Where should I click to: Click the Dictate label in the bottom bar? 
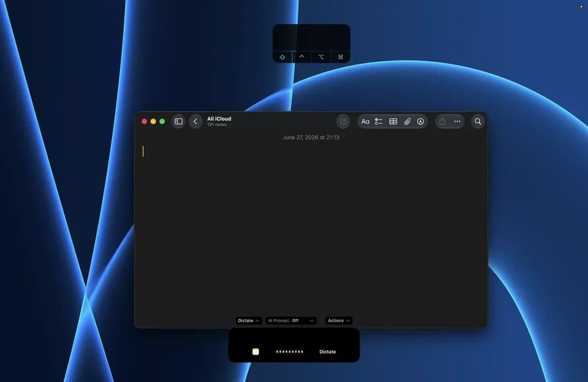pos(327,351)
